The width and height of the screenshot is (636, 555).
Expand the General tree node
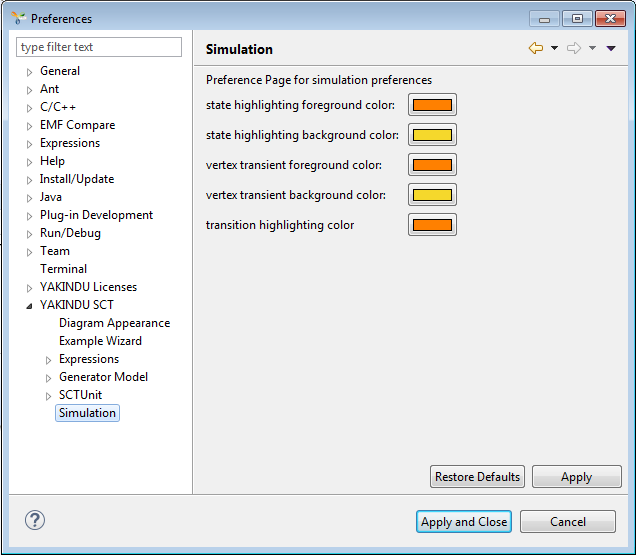coord(30,72)
